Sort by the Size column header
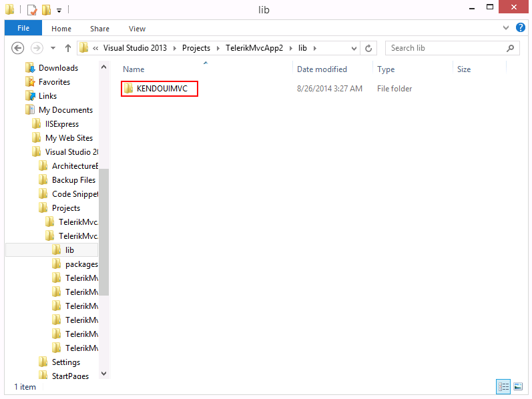This screenshot has width=532, height=399. point(464,69)
